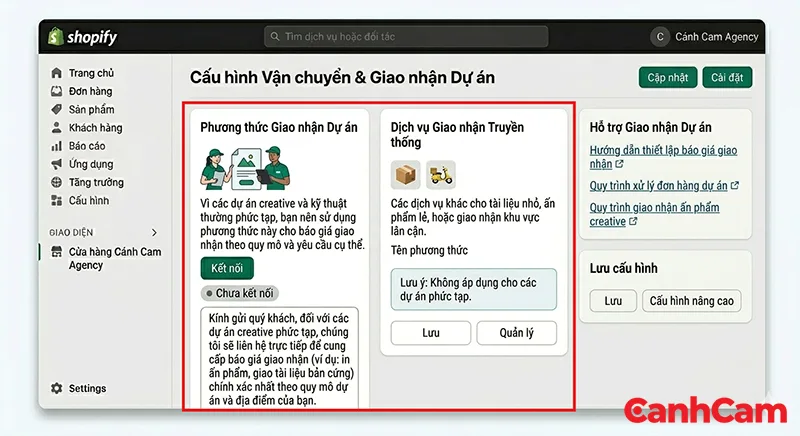800x436 pixels.
Task: Click the Ứng dụng megaphone icon
Action: (57, 164)
